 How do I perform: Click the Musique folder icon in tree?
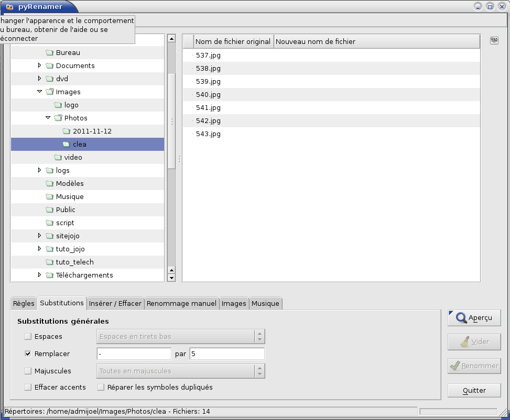pyautogui.click(x=50, y=197)
